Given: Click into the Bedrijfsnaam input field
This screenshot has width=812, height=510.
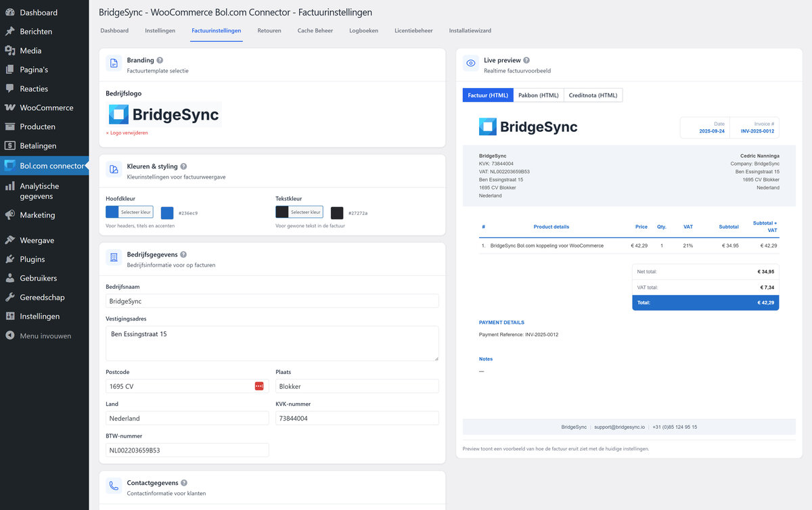Looking at the screenshot, I should click(x=272, y=301).
